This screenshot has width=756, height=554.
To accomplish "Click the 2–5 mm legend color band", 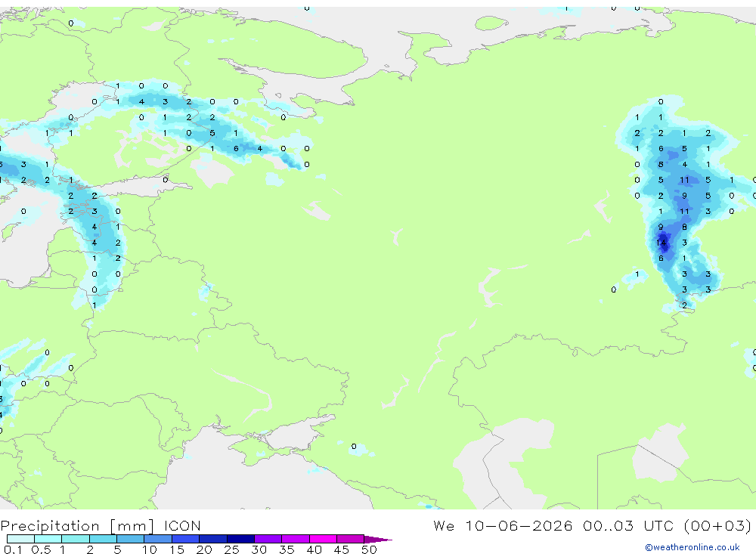I will coord(103,539).
